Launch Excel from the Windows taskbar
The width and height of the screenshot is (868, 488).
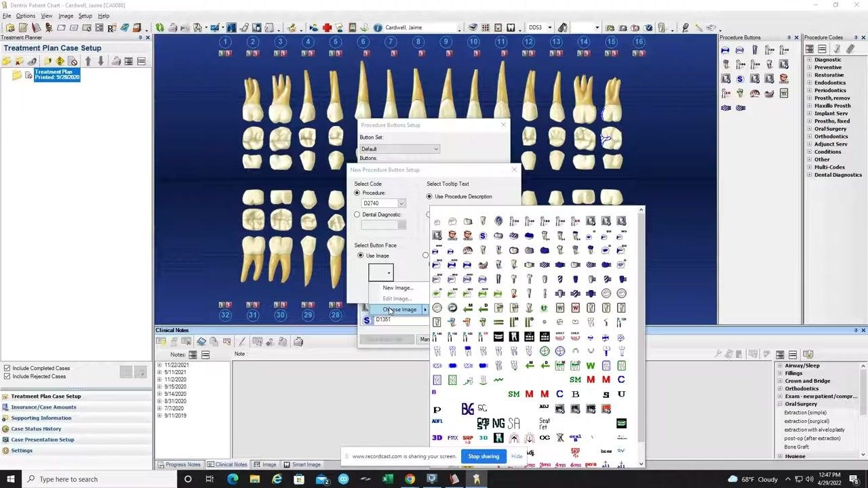coord(387,479)
